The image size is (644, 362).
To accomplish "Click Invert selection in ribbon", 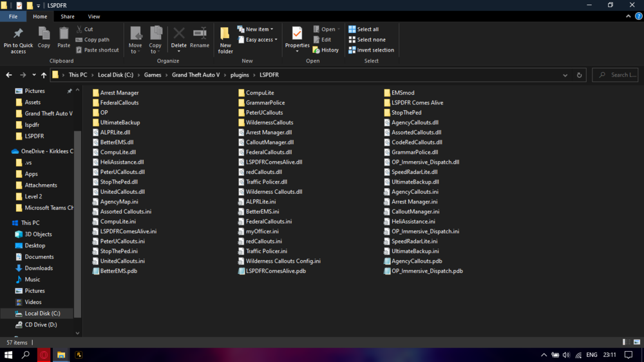I will tap(371, 50).
